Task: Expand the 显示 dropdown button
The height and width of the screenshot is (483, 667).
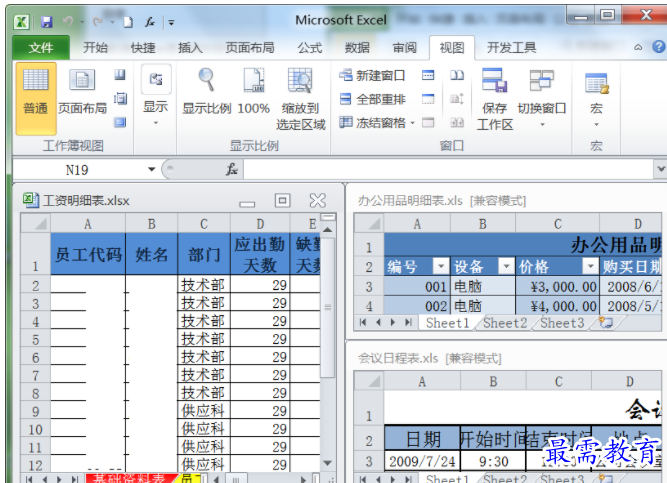Action: (x=156, y=96)
